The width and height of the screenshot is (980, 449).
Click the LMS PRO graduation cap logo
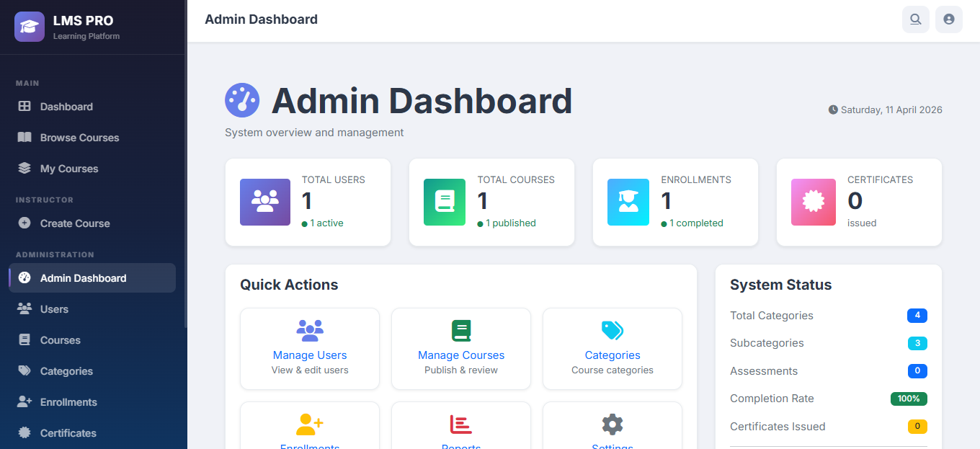click(x=30, y=27)
